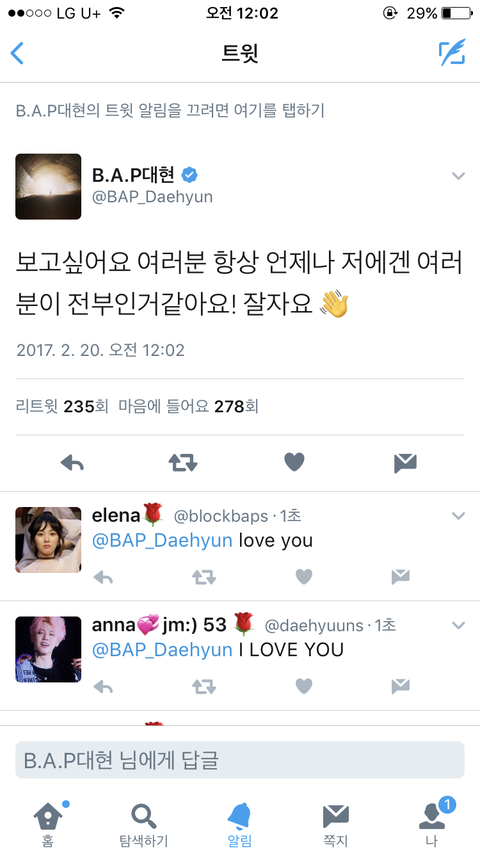Retweet elena's love you reply

coord(204,577)
